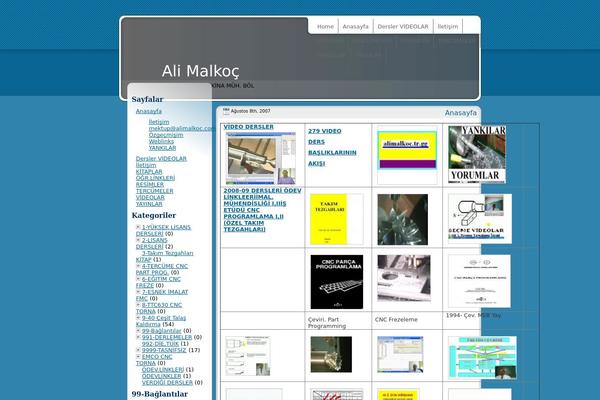Open the RESİMLER sidebar link

tap(150, 185)
